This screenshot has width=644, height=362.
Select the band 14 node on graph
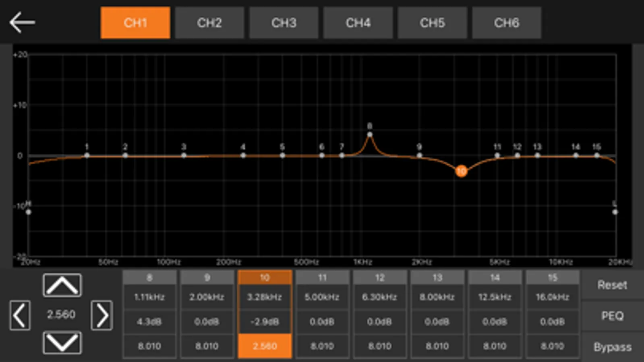[x=576, y=155]
